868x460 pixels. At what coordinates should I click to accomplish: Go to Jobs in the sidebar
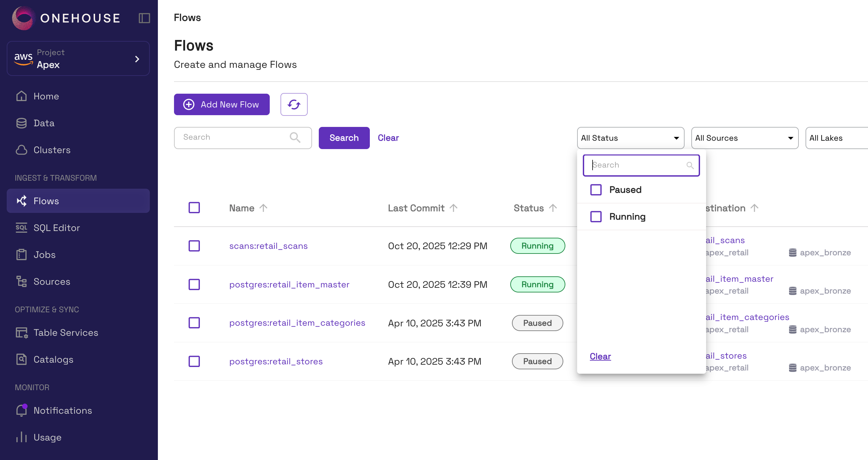point(44,255)
